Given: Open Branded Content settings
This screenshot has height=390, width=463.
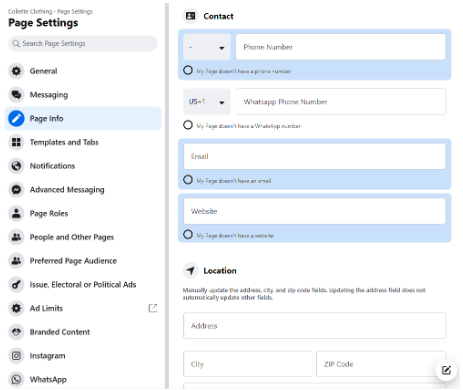Looking at the screenshot, I should (x=83, y=332).
